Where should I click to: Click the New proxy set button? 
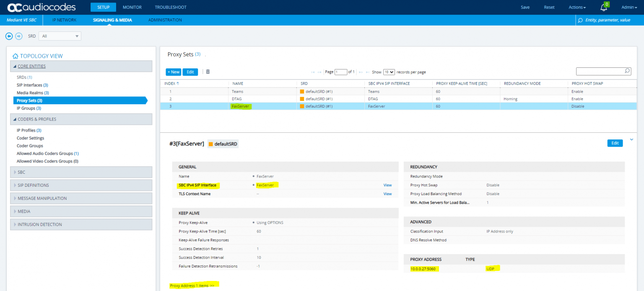(173, 72)
